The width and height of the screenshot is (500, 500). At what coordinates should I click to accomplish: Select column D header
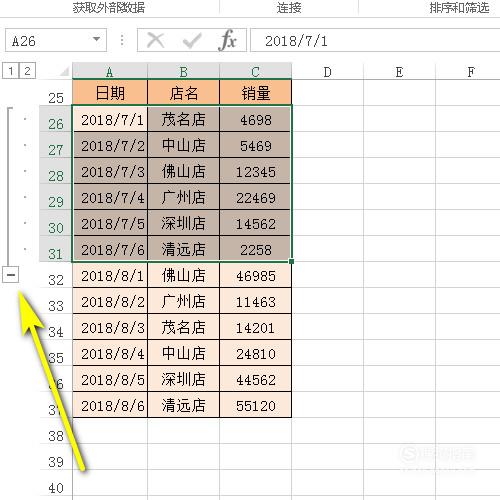pyautogui.click(x=328, y=71)
